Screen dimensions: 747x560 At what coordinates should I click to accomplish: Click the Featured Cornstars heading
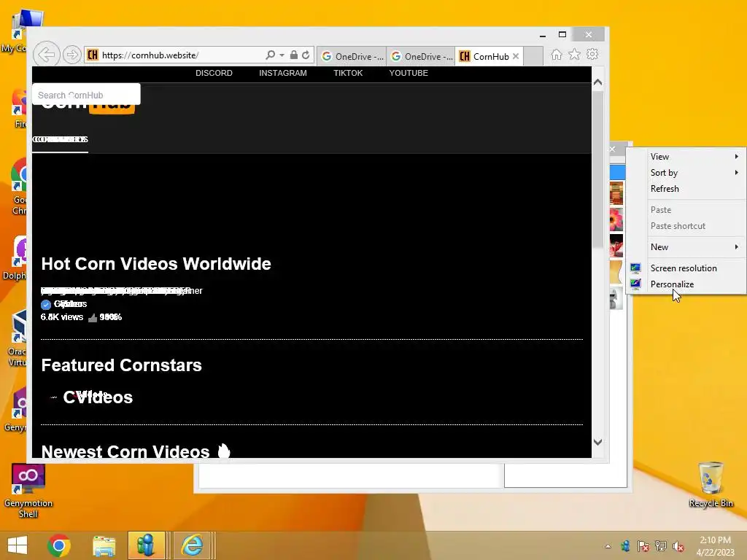pyautogui.click(x=122, y=365)
